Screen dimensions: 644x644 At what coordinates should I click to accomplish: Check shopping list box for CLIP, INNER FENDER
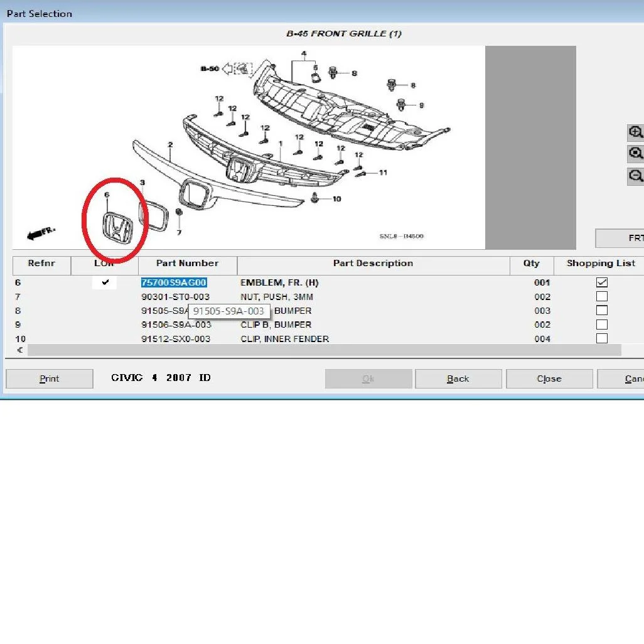click(x=602, y=338)
